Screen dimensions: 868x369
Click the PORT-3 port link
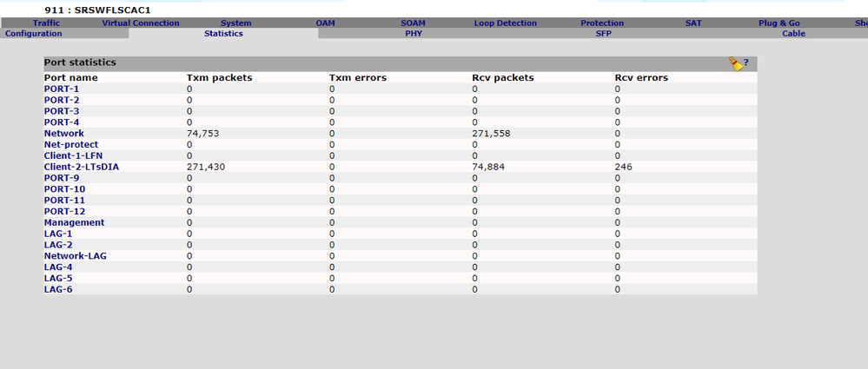point(62,111)
